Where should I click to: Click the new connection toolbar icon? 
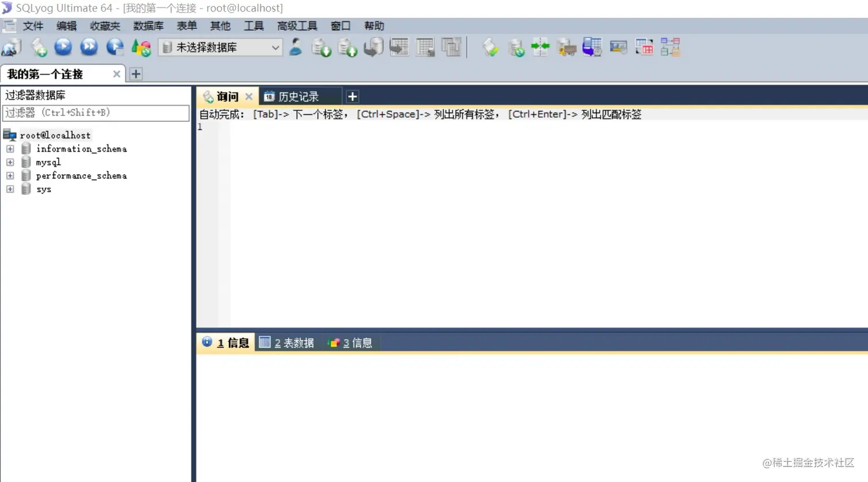click(x=11, y=47)
